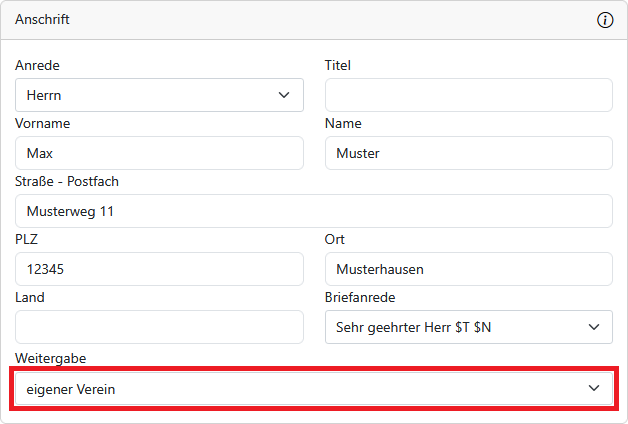Focus the PLZ field containing 12345

point(159,269)
